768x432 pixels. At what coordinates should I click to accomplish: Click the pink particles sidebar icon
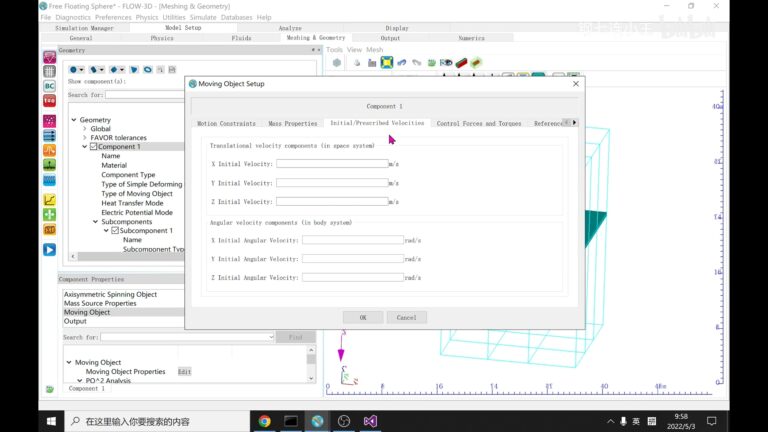coord(49,121)
